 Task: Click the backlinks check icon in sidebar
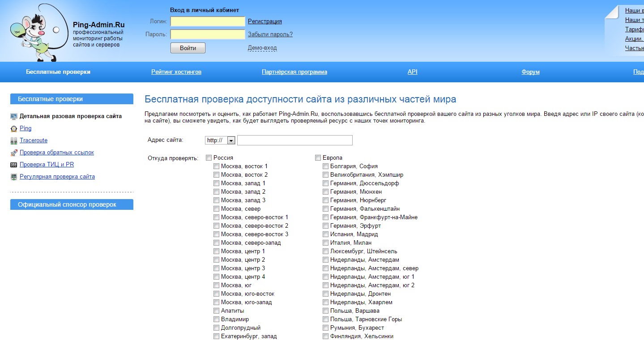click(x=14, y=153)
